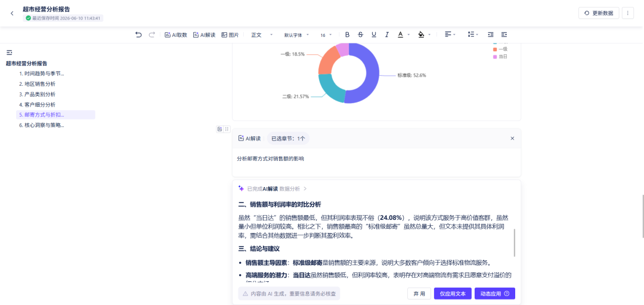Toggle bold formatting
644x305 pixels.
tap(347, 35)
